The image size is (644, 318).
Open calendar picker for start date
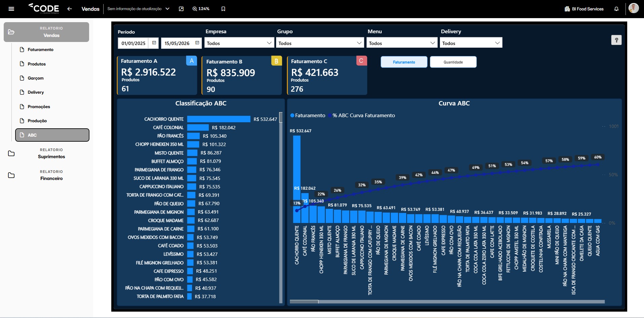(x=154, y=43)
